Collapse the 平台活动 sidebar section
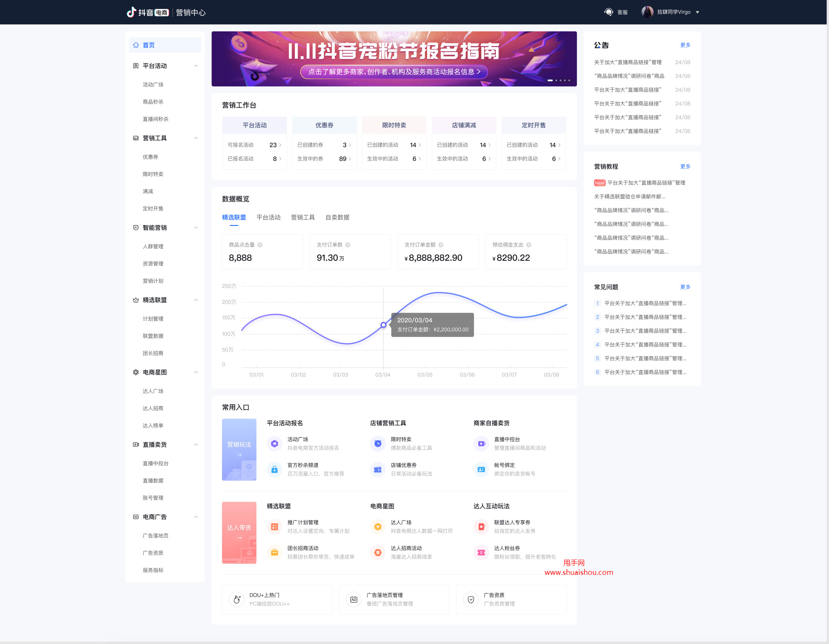Image resolution: width=829 pixels, height=644 pixels. (196, 66)
